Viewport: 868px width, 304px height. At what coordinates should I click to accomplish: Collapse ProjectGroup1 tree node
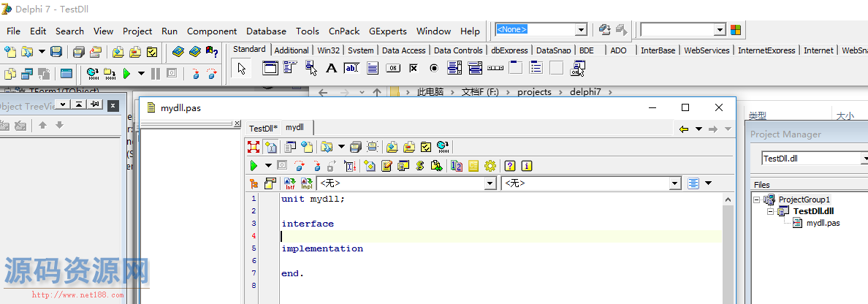click(757, 199)
